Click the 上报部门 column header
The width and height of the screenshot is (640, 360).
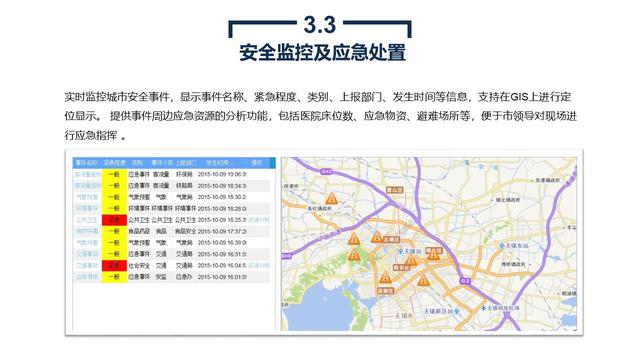(x=186, y=163)
